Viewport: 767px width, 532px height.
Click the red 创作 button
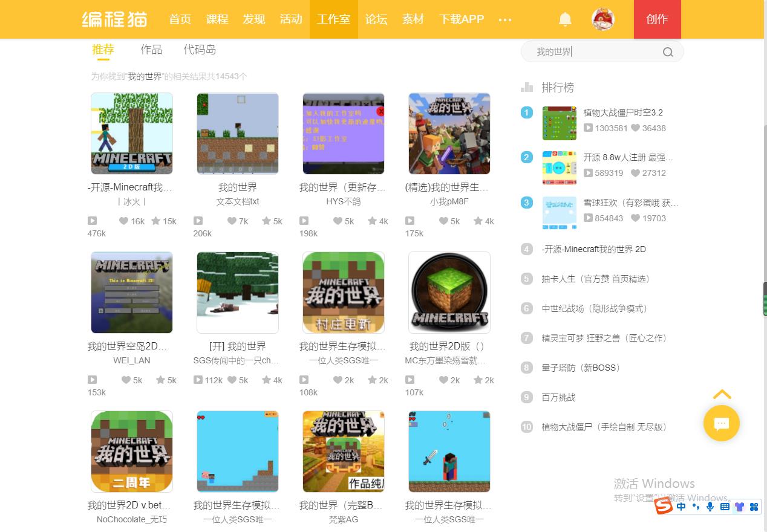(658, 19)
